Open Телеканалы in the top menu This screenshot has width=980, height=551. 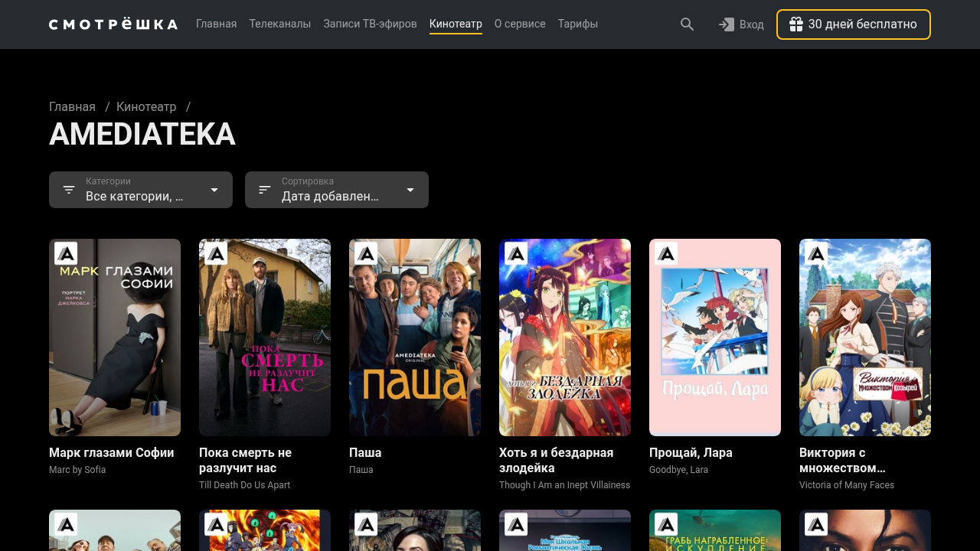280,24
